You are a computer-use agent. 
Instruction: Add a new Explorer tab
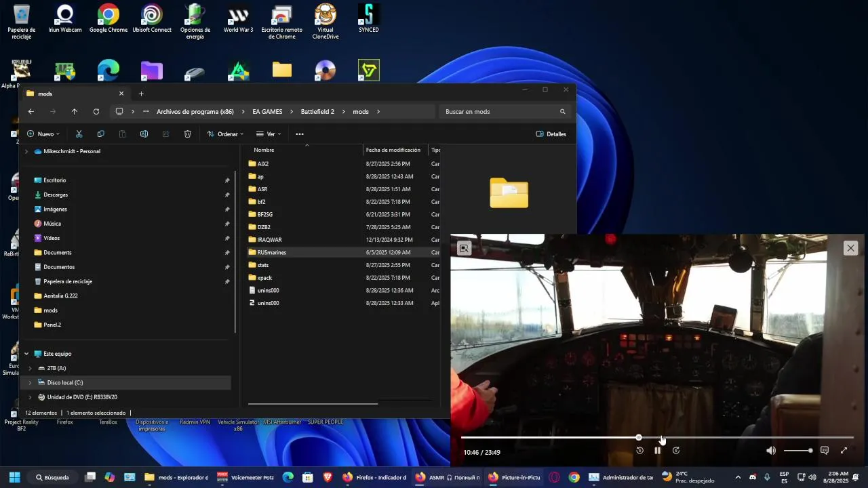pos(141,94)
